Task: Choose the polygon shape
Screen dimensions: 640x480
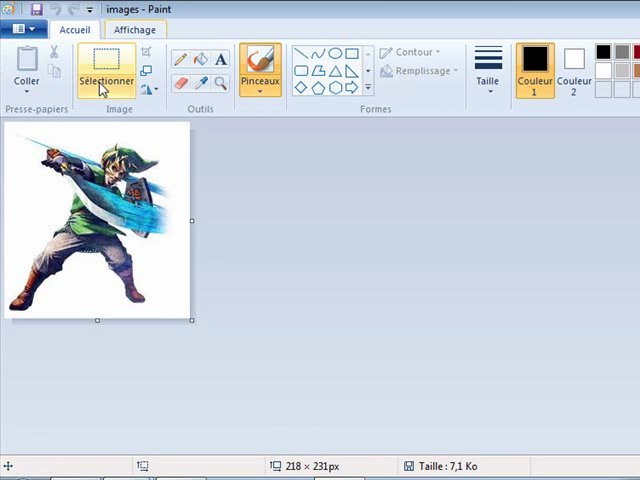Action: 318,71
